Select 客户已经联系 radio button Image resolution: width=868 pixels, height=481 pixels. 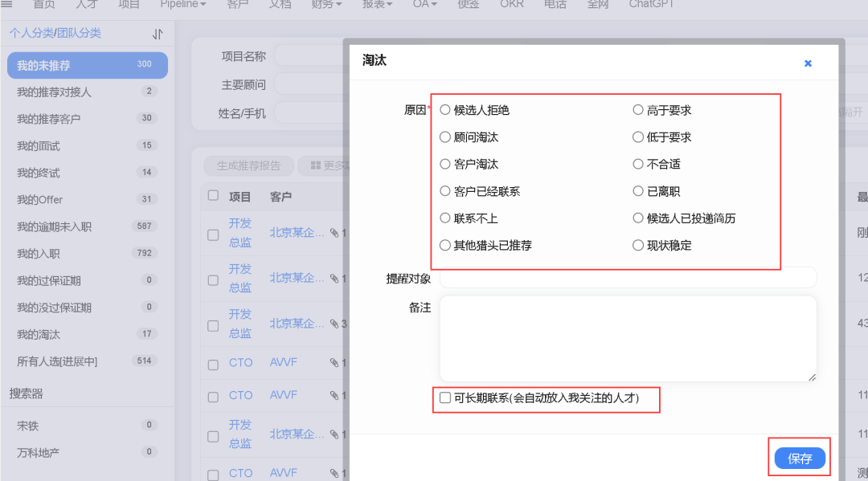[445, 191]
